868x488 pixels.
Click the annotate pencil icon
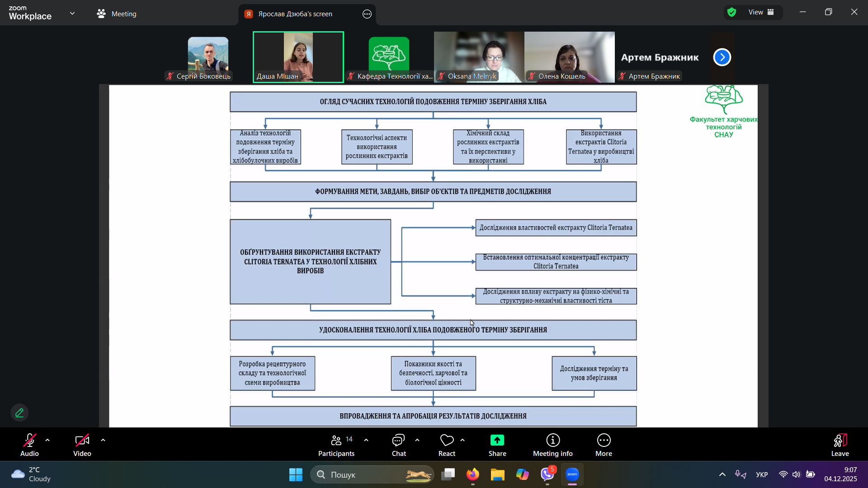[x=19, y=413]
